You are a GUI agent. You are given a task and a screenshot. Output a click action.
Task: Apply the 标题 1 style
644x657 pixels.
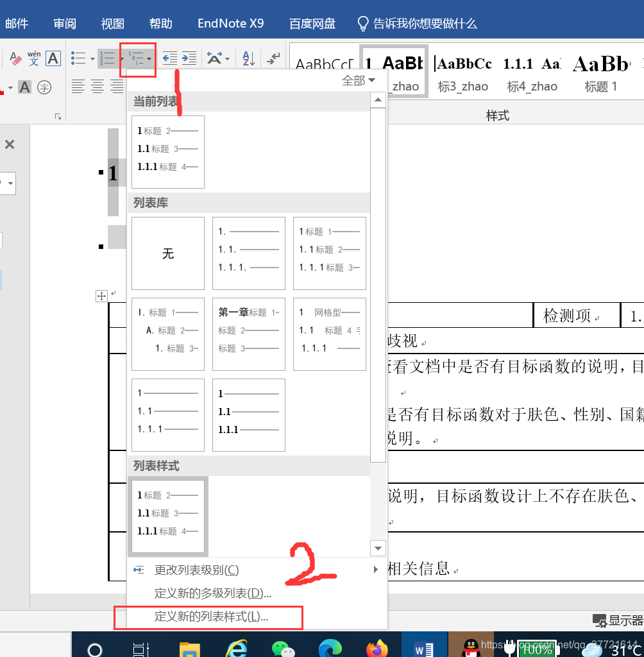click(601, 73)
